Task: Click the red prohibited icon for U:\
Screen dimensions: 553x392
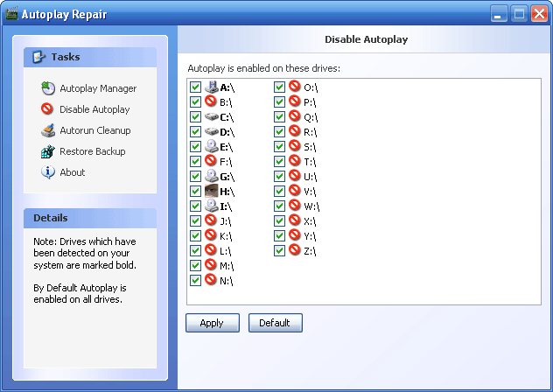Action: tap(295, 175)
